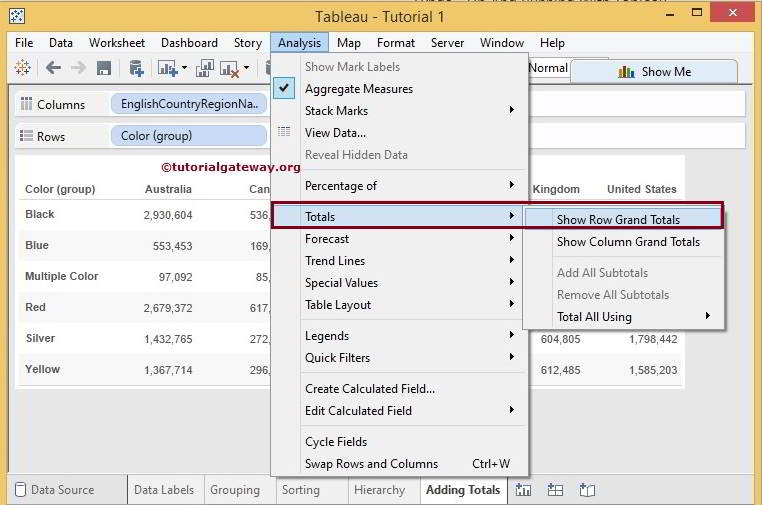Image resolution: width=762 pixels, height=505 pixels.
Task: Close the Analysis menu
Action: [299, 43]
